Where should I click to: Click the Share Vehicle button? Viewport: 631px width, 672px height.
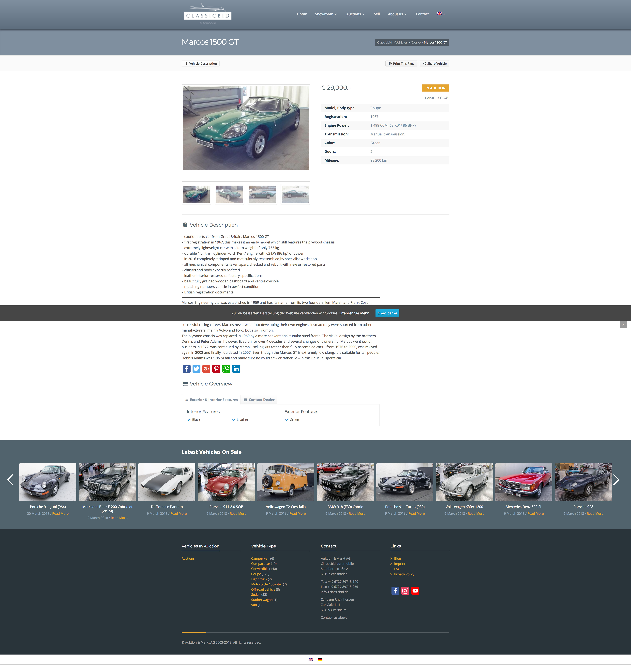pos(434,64)
